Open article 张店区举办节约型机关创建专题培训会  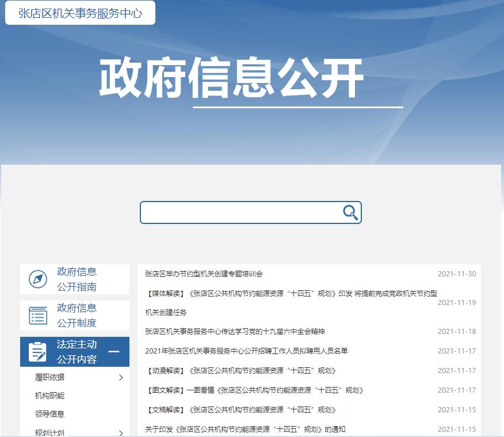204,274
